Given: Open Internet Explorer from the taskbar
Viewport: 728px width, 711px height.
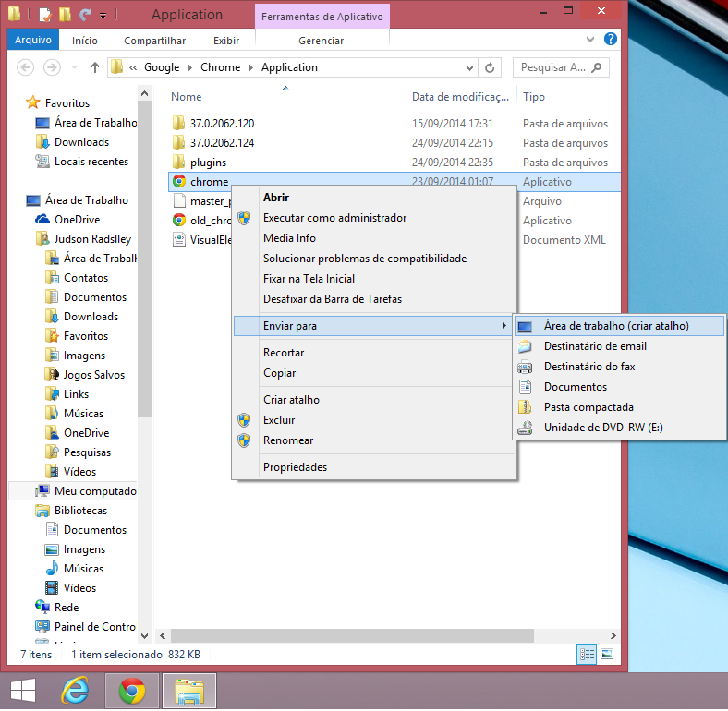Looking at the screenshot, I should [x=75, y=691].
